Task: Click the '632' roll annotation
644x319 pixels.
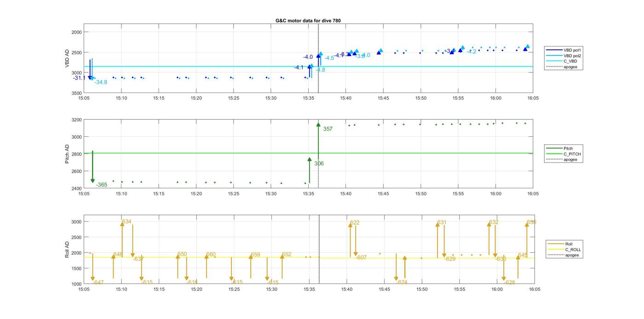Action: point(494,222)
